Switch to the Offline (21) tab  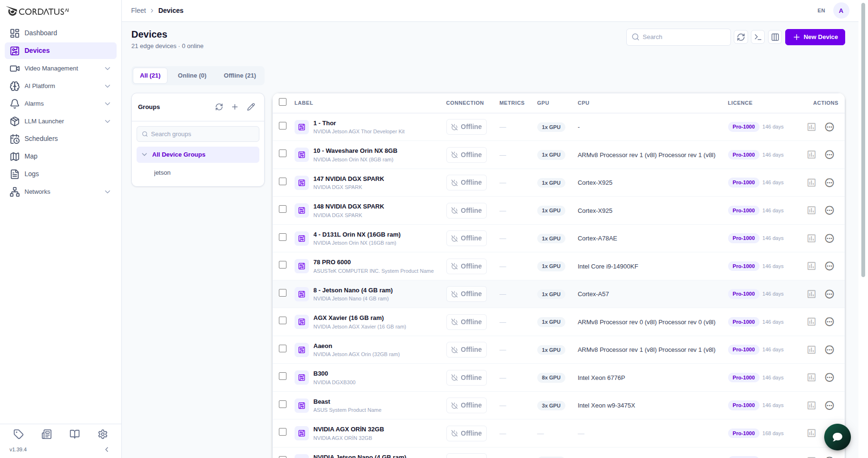(x=240, y=76)
